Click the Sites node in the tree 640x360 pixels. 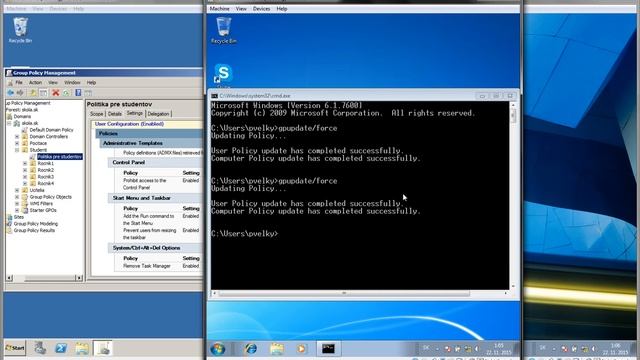pos(19,217)
